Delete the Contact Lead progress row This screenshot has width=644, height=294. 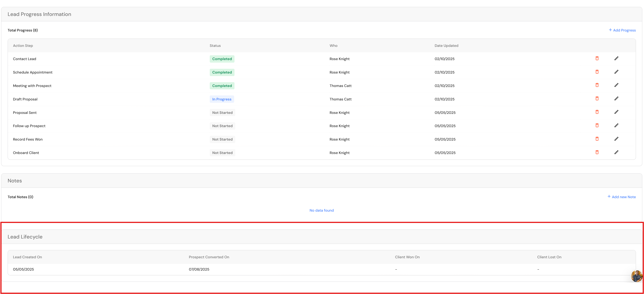pyautogui.click(x=597, y=59)
